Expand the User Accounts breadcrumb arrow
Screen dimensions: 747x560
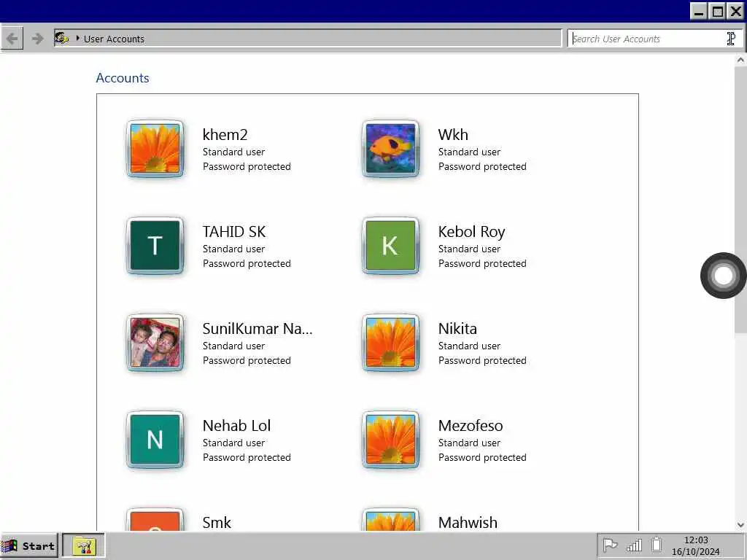tap(77, 38)
